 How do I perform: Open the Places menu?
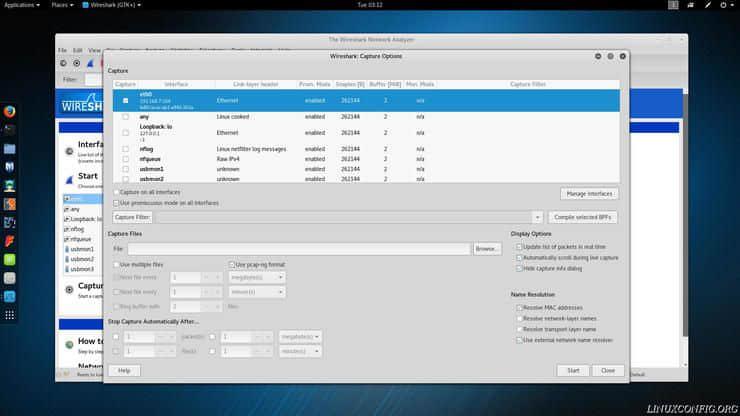pos(60,5)
